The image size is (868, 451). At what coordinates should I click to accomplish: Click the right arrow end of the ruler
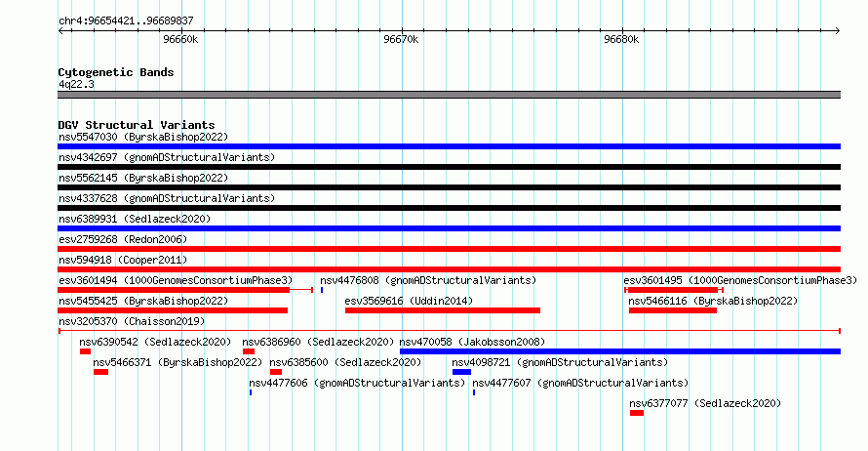coord(838,31)
